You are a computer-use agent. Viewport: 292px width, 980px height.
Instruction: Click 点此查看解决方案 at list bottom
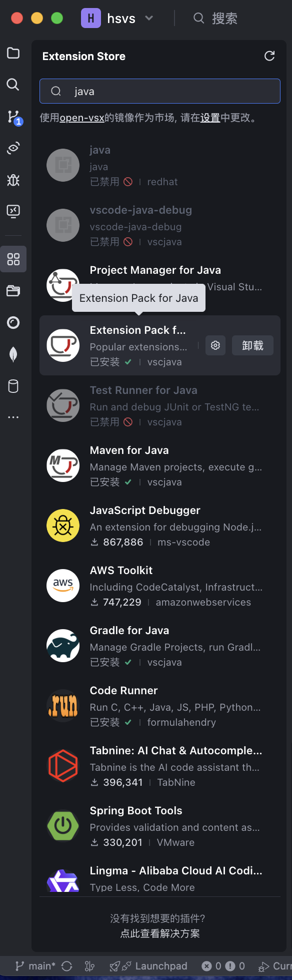coord(160,934)
